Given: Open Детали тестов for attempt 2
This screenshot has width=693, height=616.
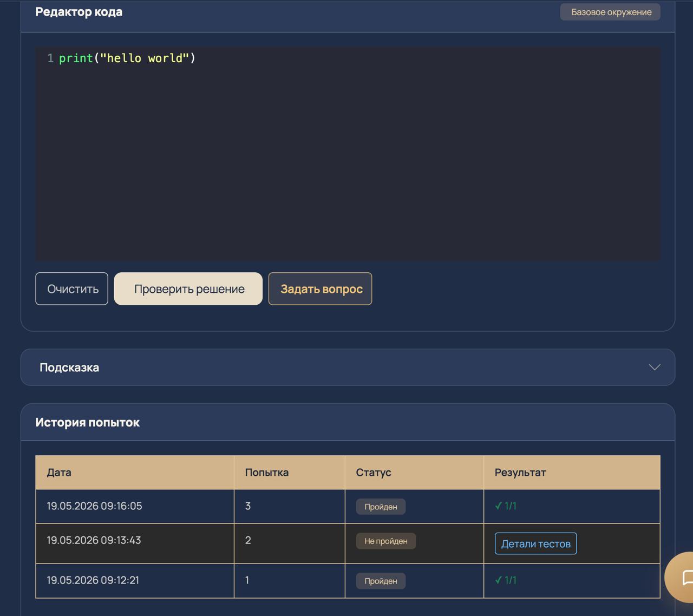Looking at the screenshot, I should coord(535,543).
